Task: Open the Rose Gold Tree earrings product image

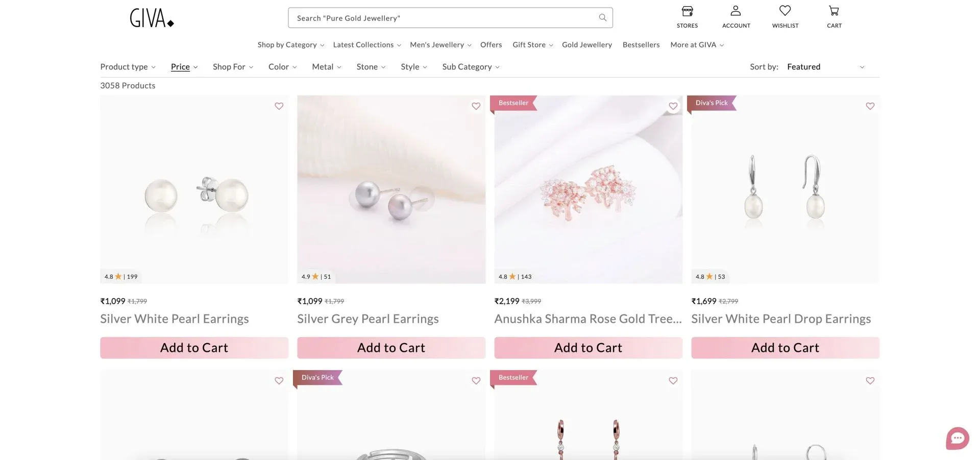Action: [589, 189]
